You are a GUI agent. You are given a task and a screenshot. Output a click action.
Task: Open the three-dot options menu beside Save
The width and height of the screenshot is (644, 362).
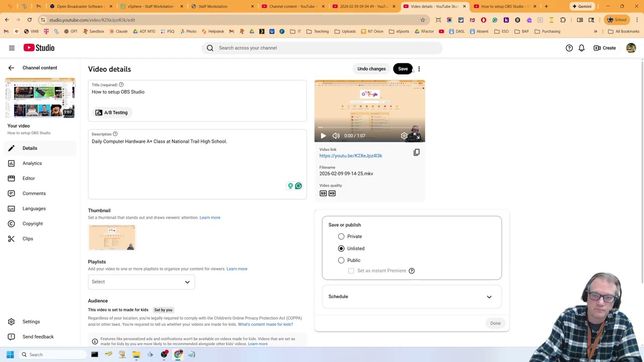pyautogui.click(x=419, y=69)
